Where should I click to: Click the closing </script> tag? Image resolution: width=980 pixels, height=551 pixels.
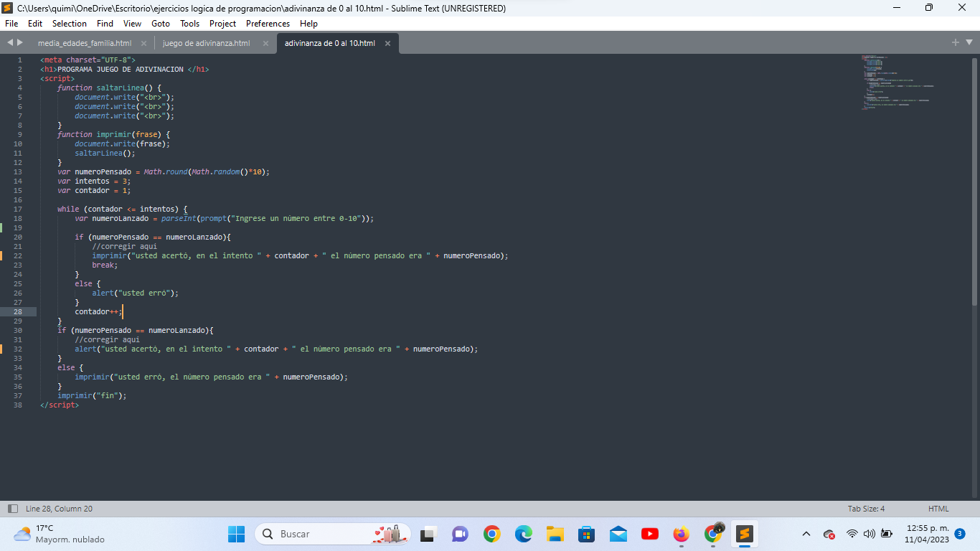pyautogui.click(x=60, y=405)
